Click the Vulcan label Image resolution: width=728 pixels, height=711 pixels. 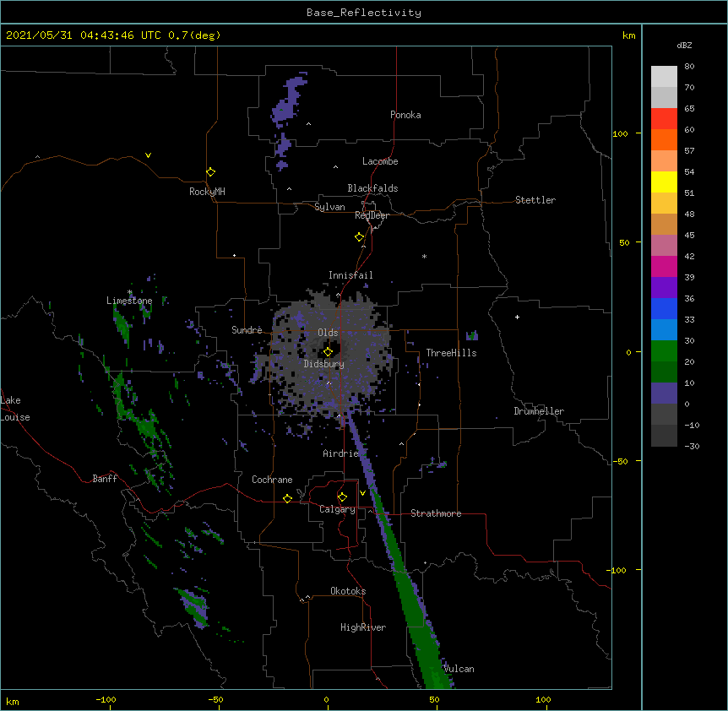tap(459, 669)
